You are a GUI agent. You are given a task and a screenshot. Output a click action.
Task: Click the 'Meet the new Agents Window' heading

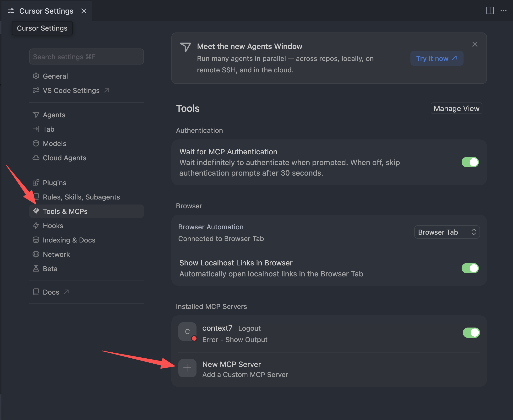[x=250, y=46]
